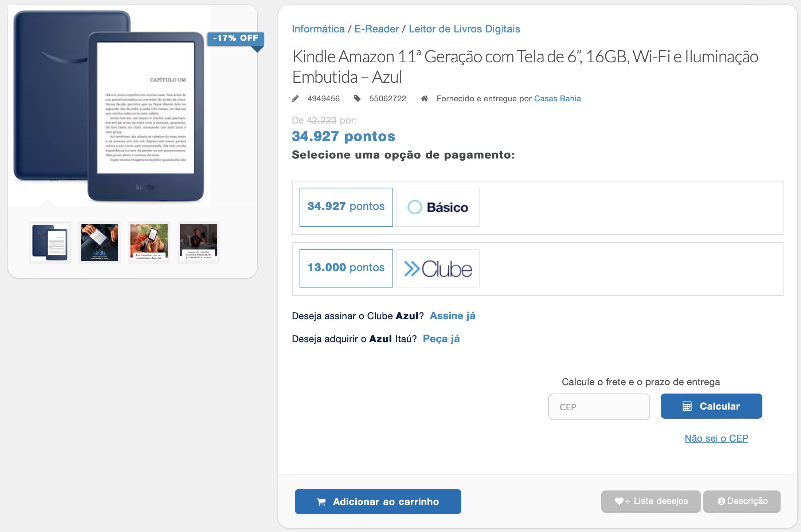801x532 pixels.
Task: Click the struck-through price 42.223
Action: pyautogui.click(x=321, y=120)
